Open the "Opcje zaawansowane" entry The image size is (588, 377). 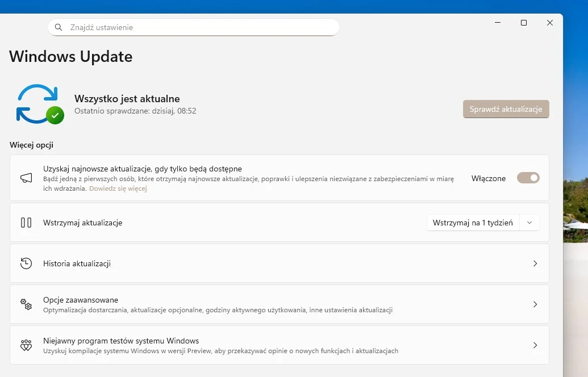(81, 300)
